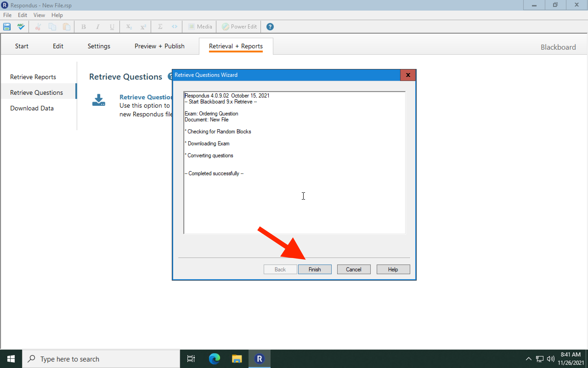588x368 pixels.
Task: Click the Copy icon in toolbar
Action: [52, 26]
